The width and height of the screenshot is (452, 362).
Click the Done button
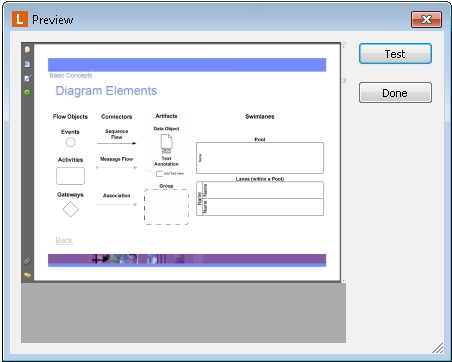click(395, 93)
